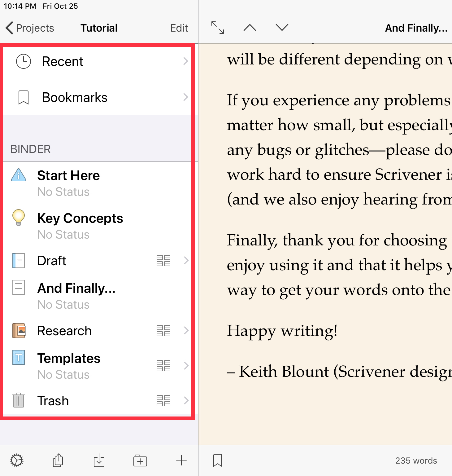The width and height of the screenshot is (452, 476).
Task: Tap the 235 words count
Action: point(416,461)
